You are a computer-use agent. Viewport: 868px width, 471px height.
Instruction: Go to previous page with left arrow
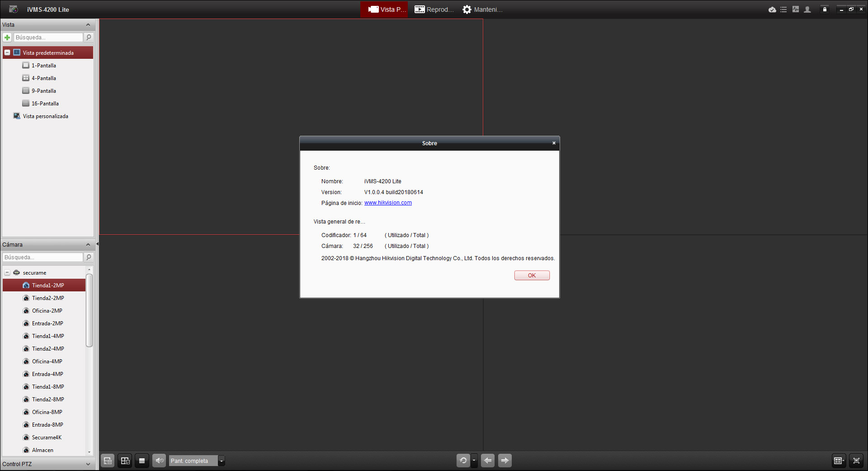[x=488, y=461]
